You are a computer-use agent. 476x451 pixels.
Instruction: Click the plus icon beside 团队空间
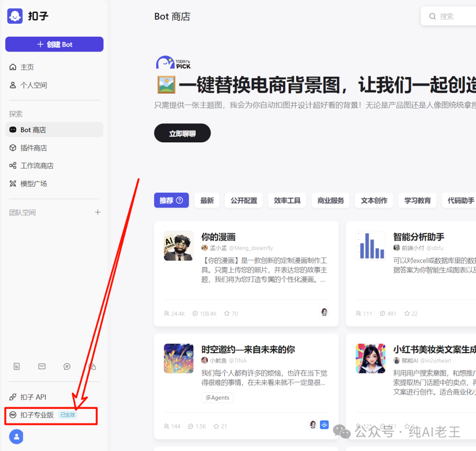coord(97,212)
